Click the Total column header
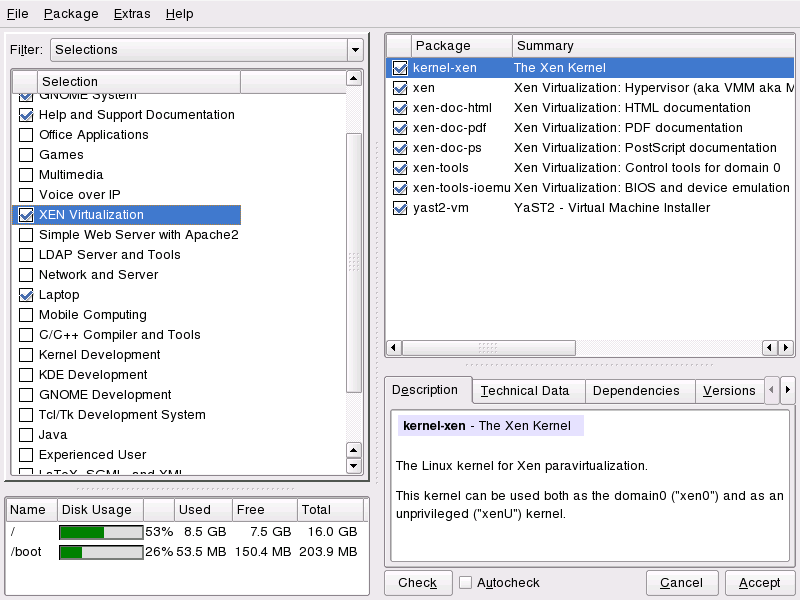800x600 pixels. click(330, 510)
